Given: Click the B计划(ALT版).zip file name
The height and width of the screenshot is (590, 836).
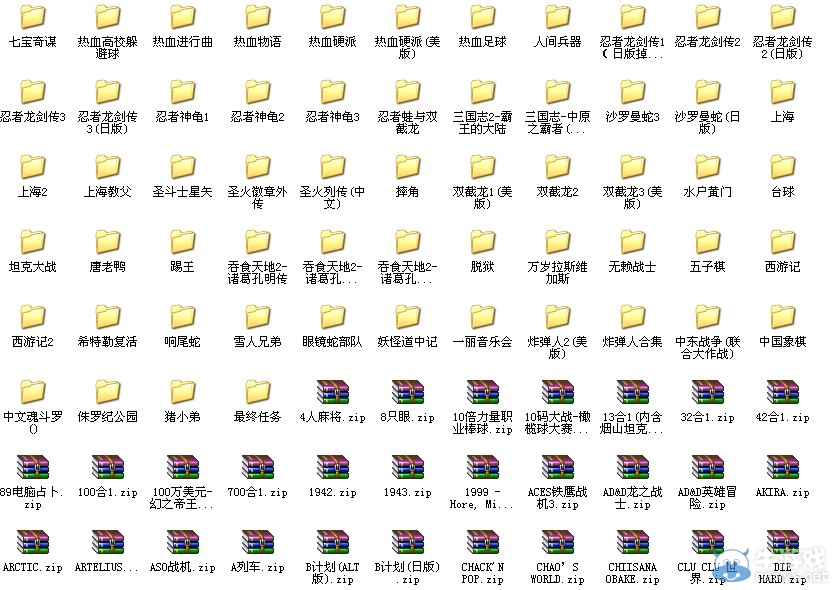Looking at the screenshot, I should (333, 573).
